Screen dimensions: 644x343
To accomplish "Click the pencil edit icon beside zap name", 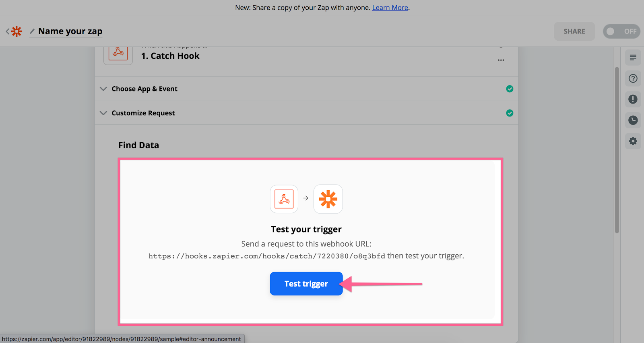I will (32, 31).
